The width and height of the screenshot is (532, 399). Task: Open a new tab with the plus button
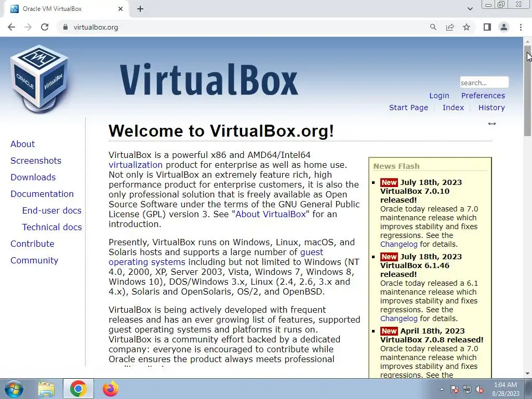pyautogui.click(x=140, y=9)
